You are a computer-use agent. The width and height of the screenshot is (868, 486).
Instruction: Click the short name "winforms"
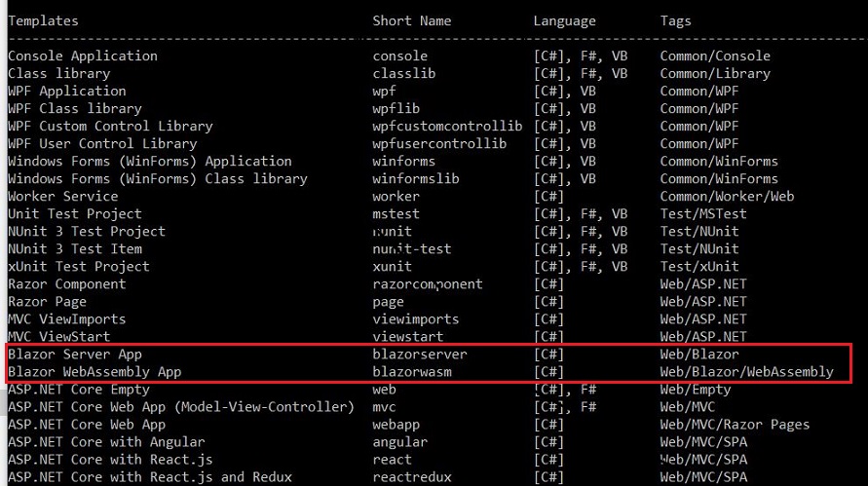[x=403, y=162]
